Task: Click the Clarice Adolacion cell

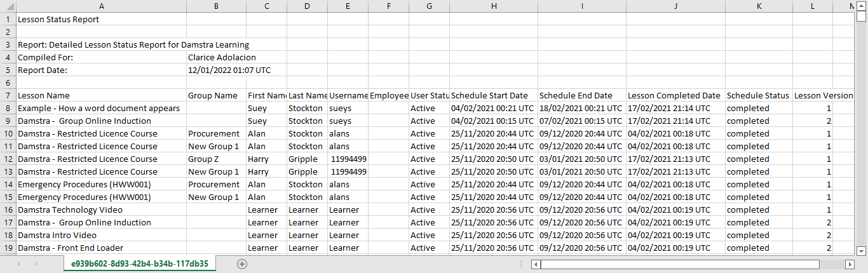Action: click(222, 57)
